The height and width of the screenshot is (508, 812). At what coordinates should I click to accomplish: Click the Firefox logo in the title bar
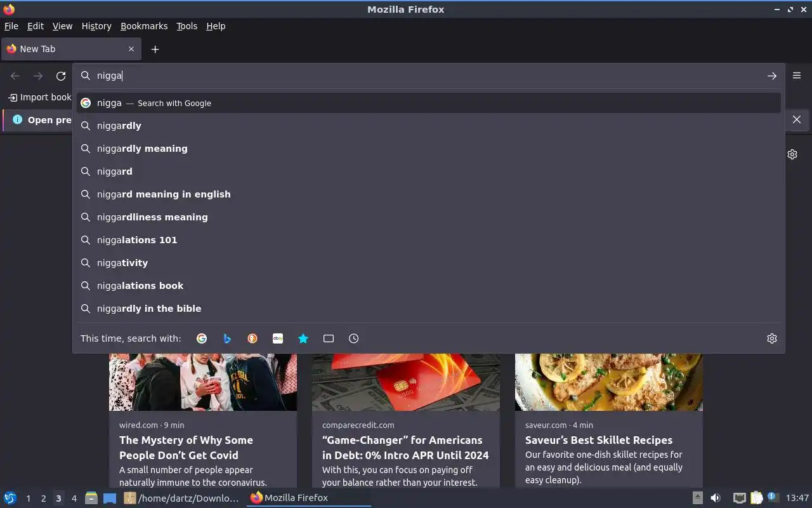point(9,10)
